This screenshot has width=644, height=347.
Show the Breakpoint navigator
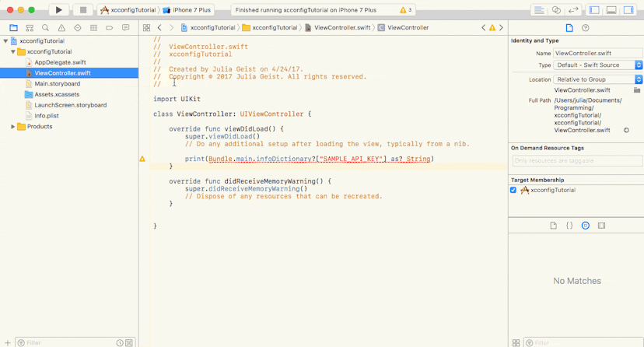coord(110,28)
